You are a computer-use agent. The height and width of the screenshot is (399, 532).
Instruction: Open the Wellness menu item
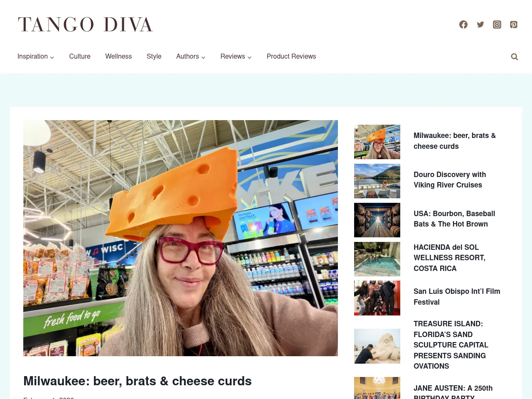pos(118,57)
